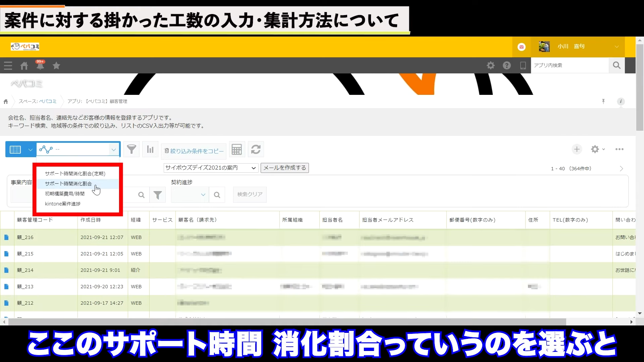644x362 pixels.
Task: Choose 初期構築費用/時間 from the list
Action: [65, 194]
